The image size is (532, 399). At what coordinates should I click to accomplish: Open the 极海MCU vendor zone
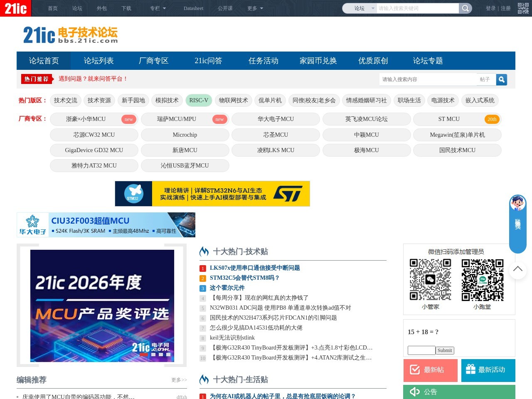[x=367, y=150]
